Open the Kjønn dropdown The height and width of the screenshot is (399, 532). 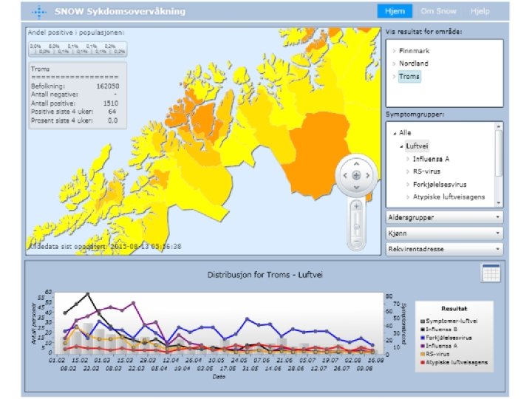(445, 233)
